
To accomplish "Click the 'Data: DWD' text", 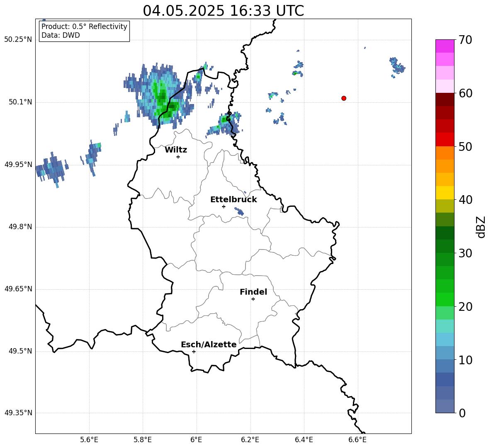I will (x=61, y=35).
